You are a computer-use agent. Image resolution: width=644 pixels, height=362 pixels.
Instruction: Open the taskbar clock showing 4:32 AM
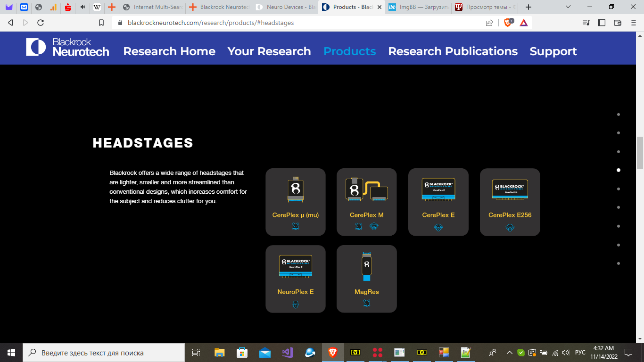point(604,353)
